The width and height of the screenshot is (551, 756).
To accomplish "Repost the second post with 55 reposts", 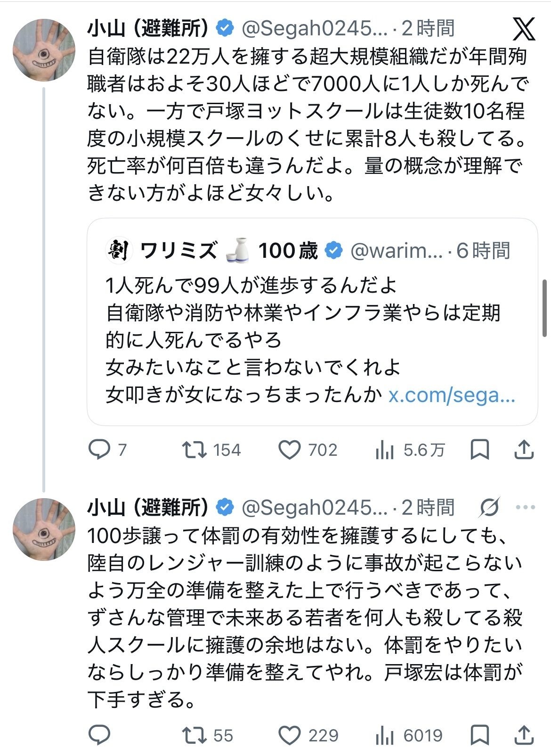I will tap(194, 735).
